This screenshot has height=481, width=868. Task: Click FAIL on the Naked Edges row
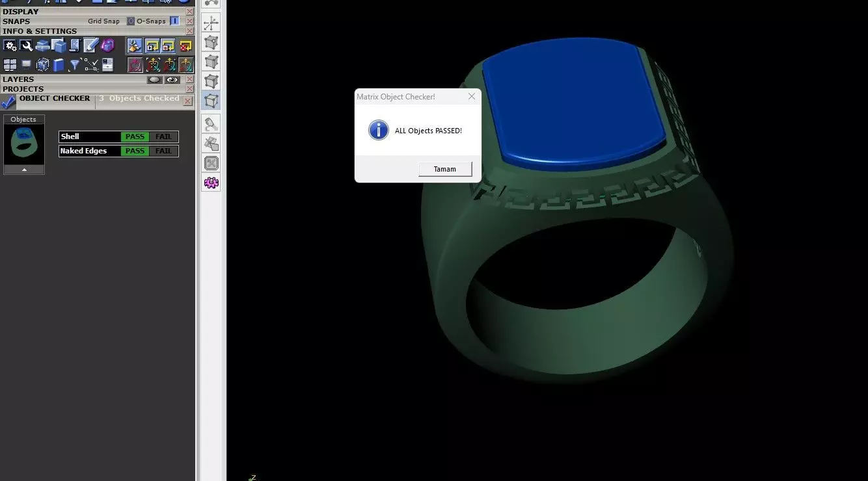[163, 151]
